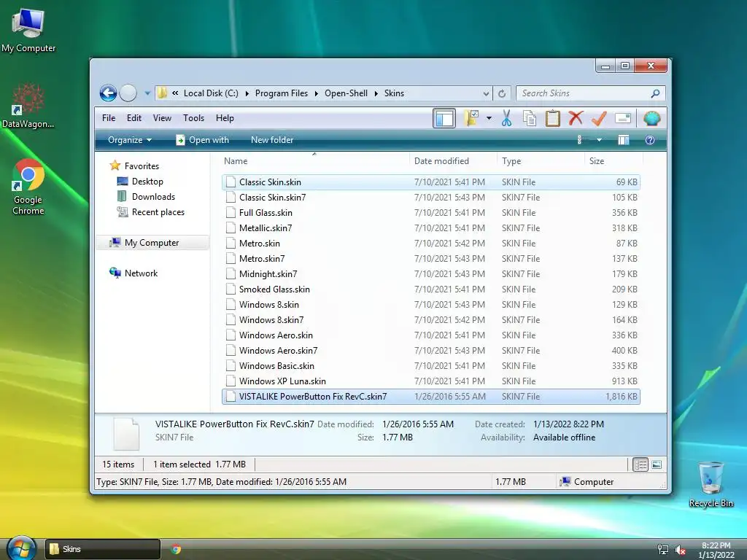This screenshot has height=560, width=747.
Task: Open DataWagon desktop shortcut
Action: (x=28, y=106)
